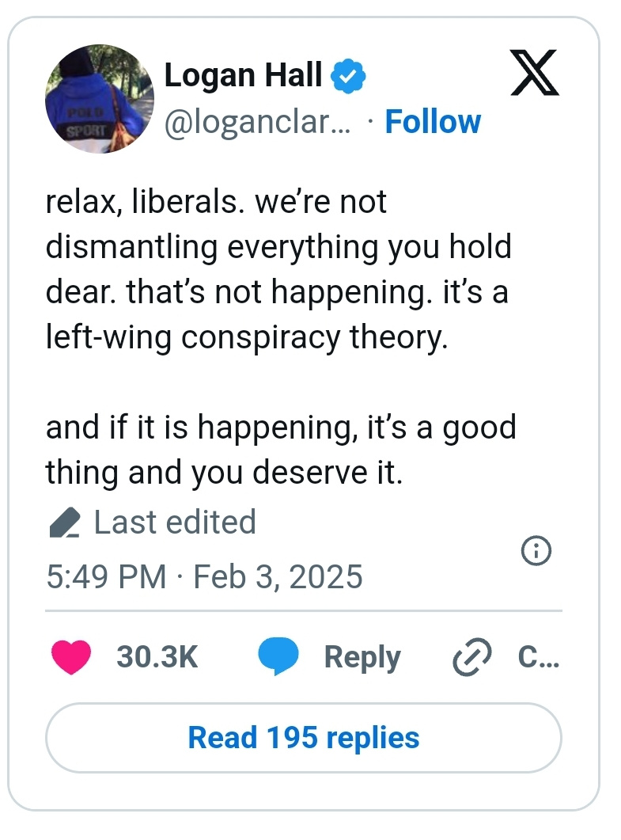Click the 5:49 PM · Feb 3, 2025 timestamp
The width and height of the screenshot is (621, 840).
204,576
